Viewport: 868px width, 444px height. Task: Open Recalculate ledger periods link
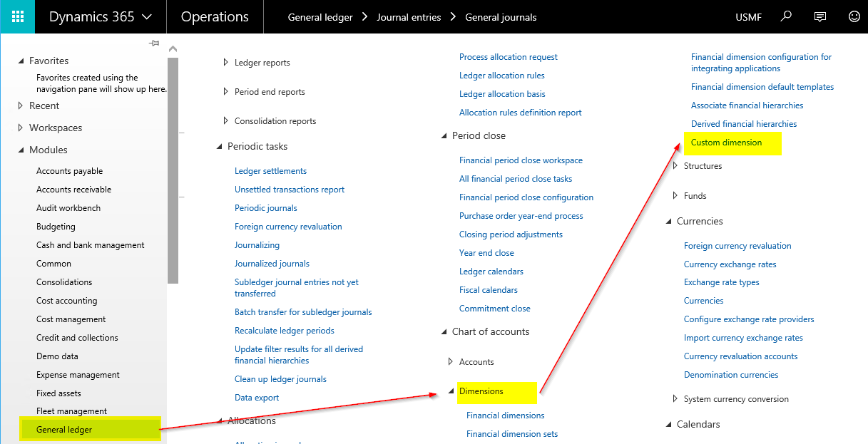click(x=285, y=331)
